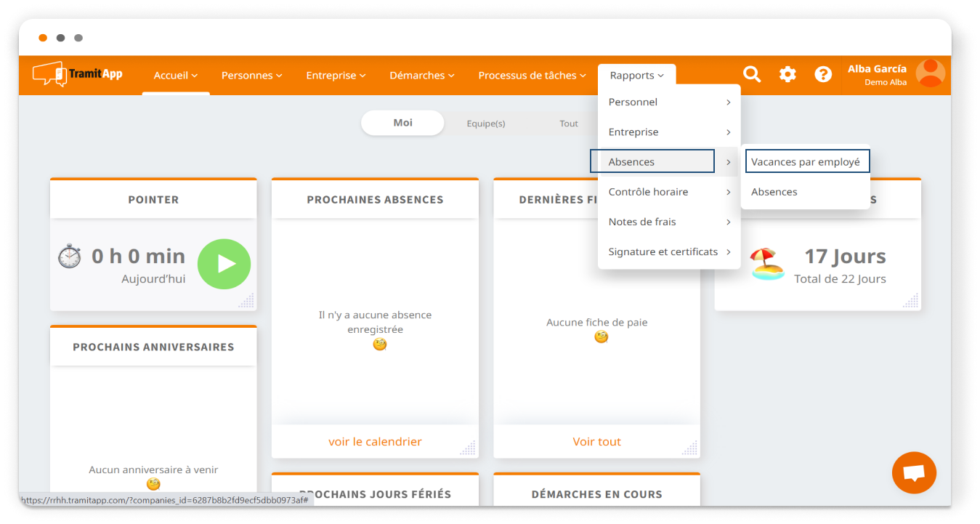Click the voir le calendrier link
980x524 pixels.
tap(375, 442)
